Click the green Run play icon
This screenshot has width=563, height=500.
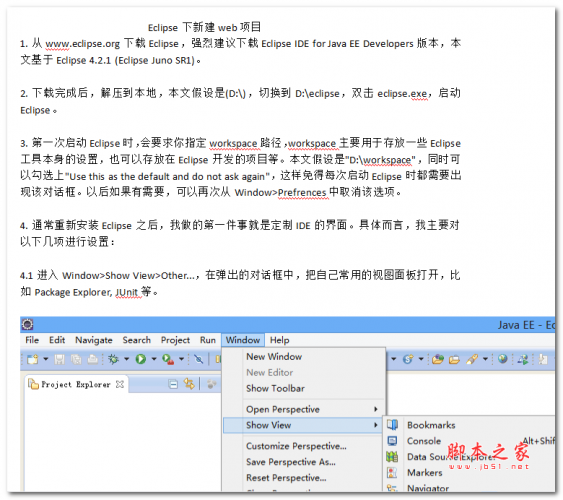[x=141, y=359]
